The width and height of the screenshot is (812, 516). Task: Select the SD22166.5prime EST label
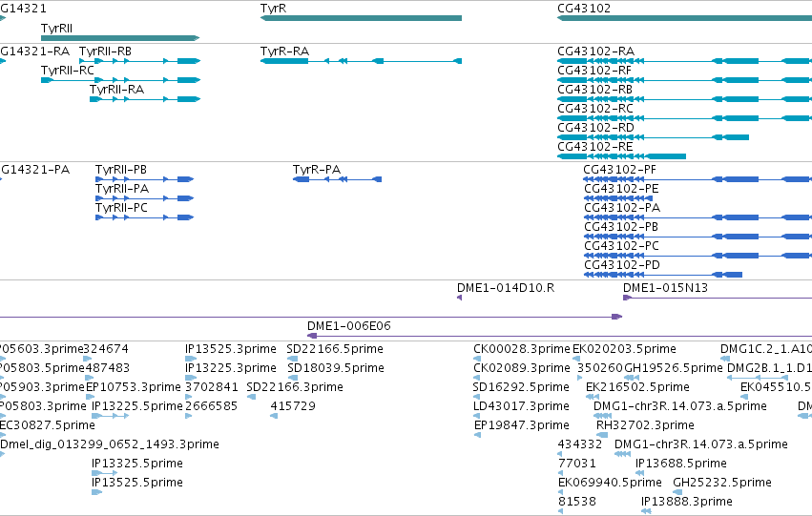point(335,349)
